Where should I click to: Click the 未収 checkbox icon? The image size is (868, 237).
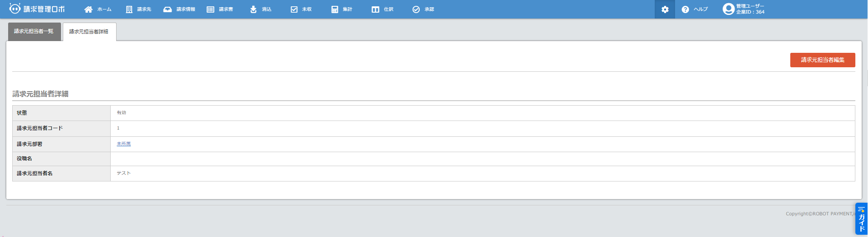pyautogui.click(x=294, y=9)
